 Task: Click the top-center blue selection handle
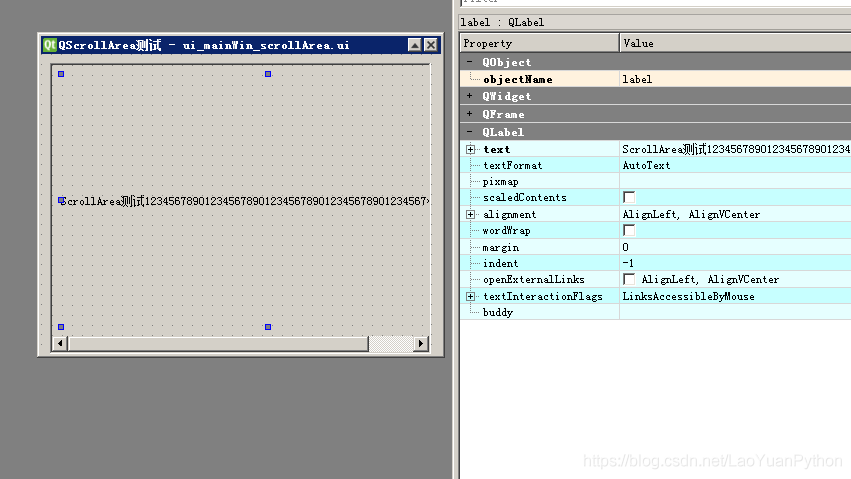[268, 74]
